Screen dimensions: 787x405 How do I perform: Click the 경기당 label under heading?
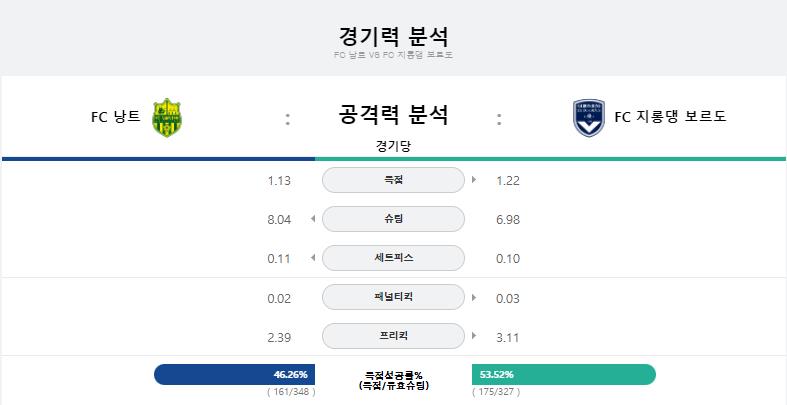pyautogui.click(x=393, y=146)
